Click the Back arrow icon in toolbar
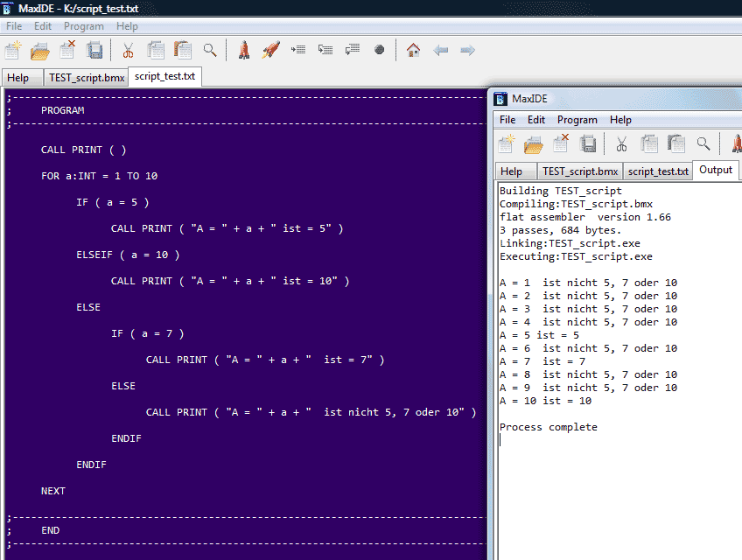Image resolution: width=742 pixels, height=560 pixels. (x=441, y=50)
